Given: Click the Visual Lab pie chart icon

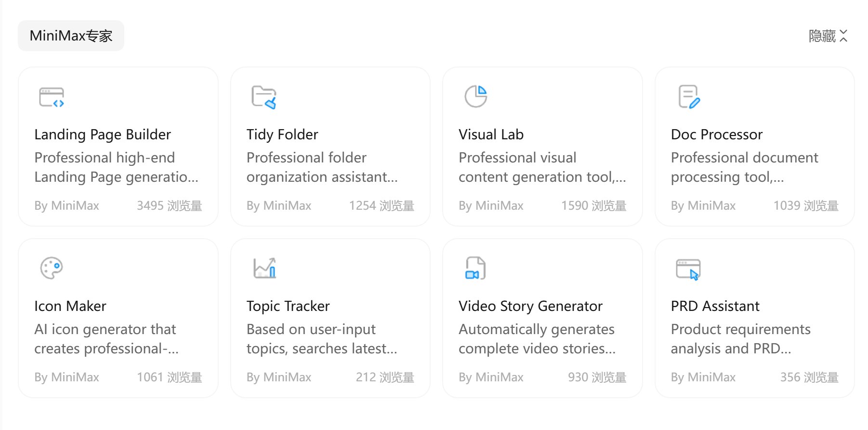Looking at the screenshot, I should pyautogui.click(x=476, y=96).
